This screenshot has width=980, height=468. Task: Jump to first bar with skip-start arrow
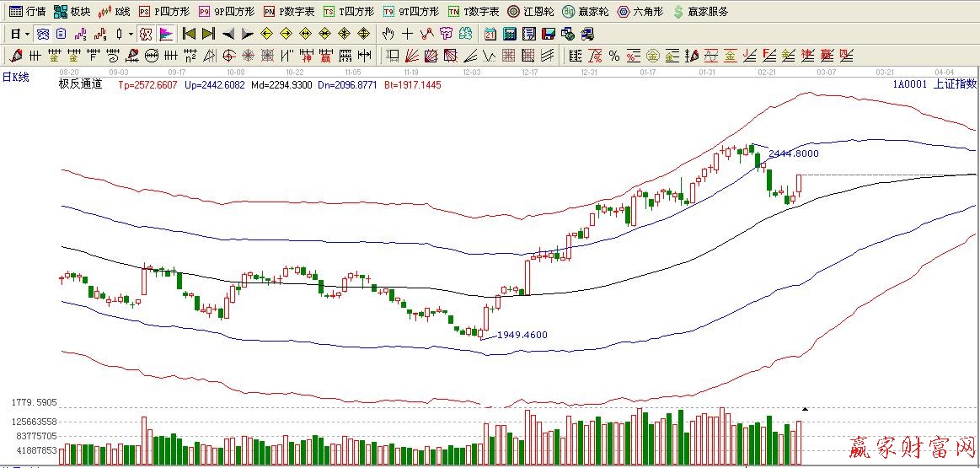(x=189, y=34)
